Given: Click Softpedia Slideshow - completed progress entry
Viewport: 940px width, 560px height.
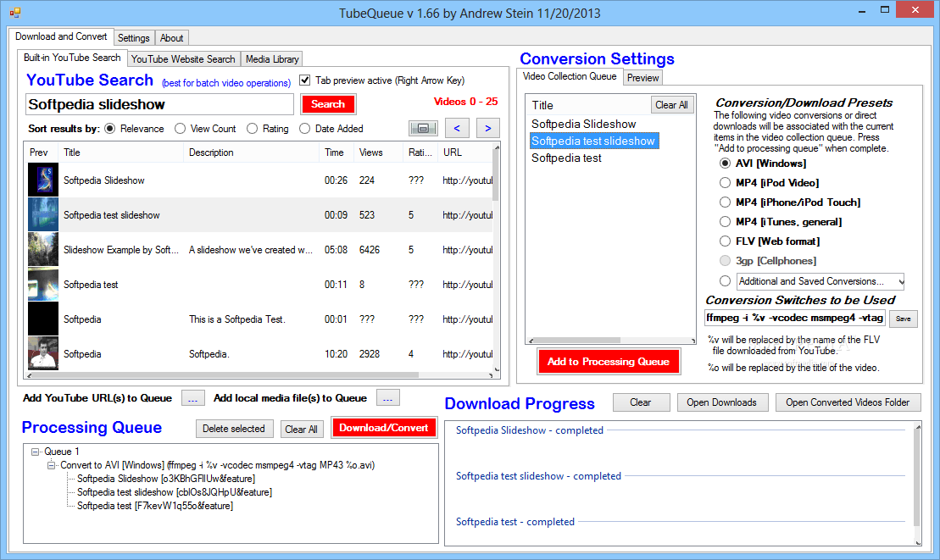Looking at the screenshot, I should pos(530,430).
